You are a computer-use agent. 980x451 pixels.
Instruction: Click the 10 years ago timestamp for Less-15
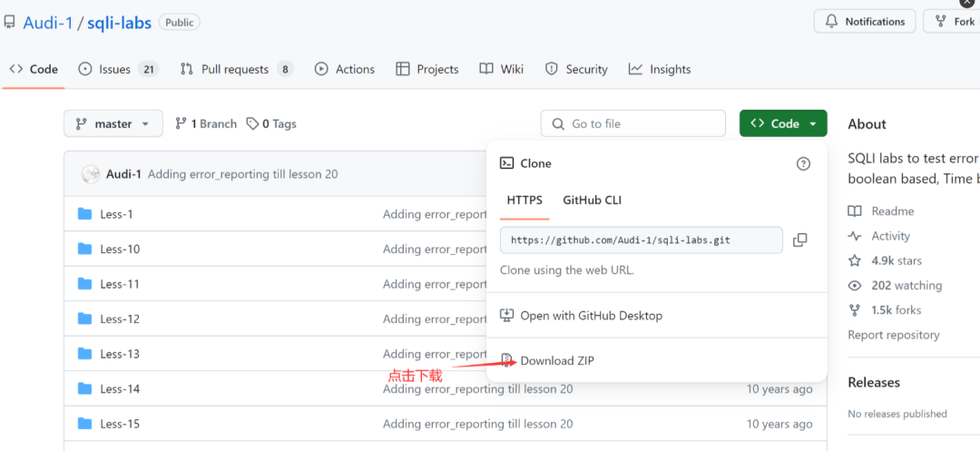coord(779,424)
